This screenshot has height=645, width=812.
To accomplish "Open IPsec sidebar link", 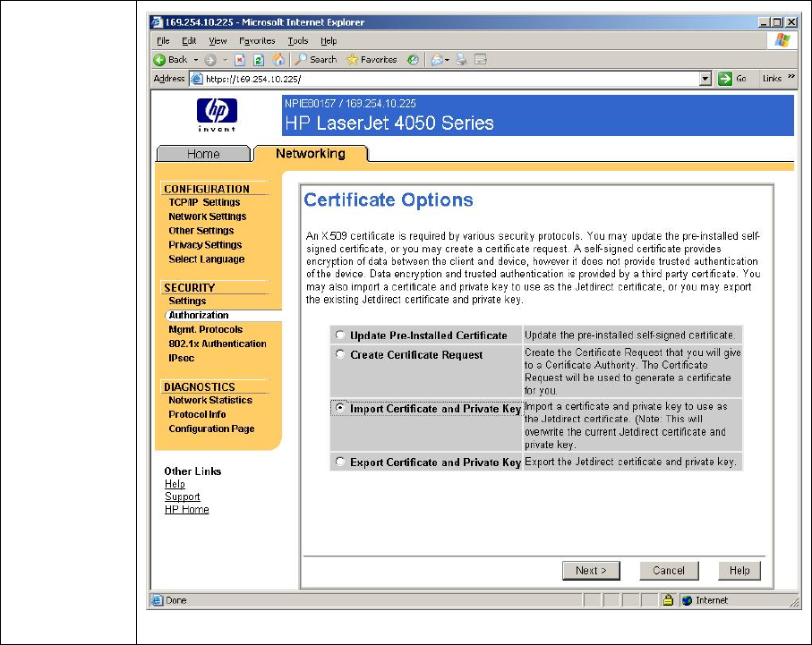I will pyautogui.click(x=181, y=358).
